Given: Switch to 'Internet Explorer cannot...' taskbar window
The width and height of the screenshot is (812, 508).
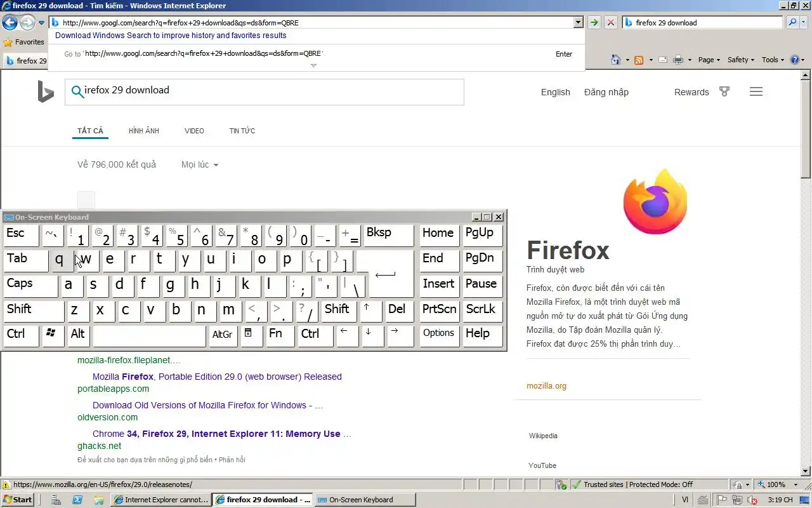Looking at the screenshot, I should [x=160, y=500].
